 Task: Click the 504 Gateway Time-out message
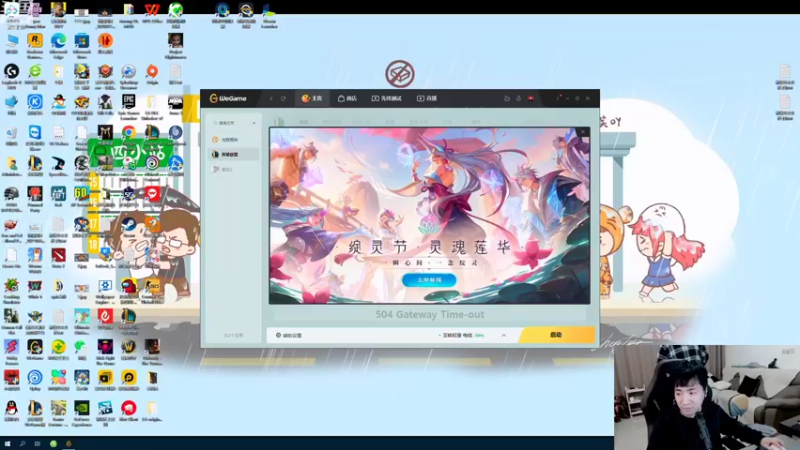pos(430,315)
